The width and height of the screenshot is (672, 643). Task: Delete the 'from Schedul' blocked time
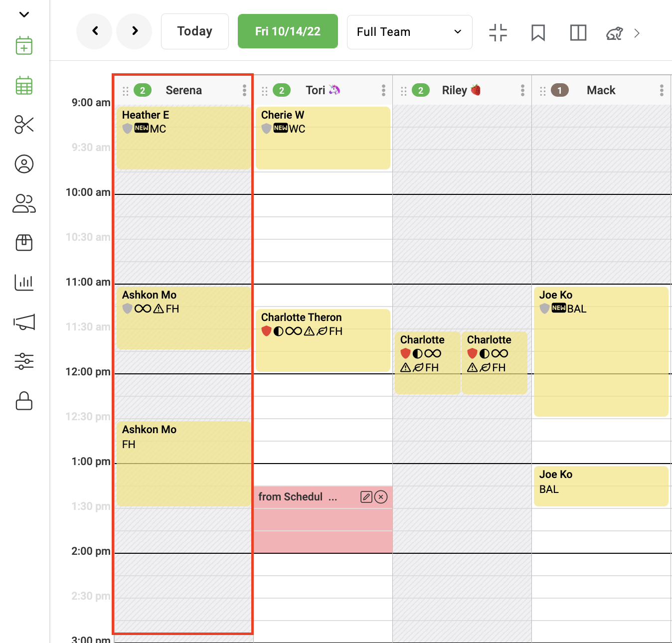point(381,497)
